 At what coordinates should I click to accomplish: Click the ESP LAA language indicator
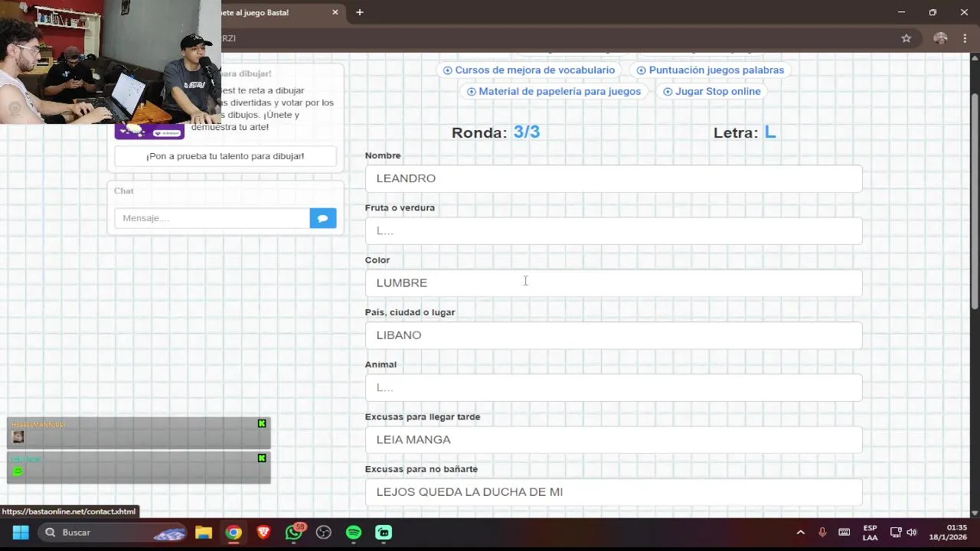pos(871,533)
